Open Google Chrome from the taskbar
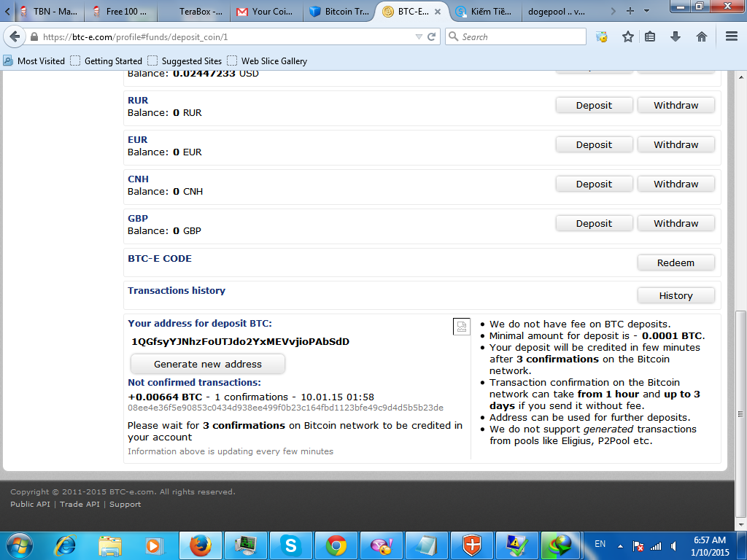747x560 pixels. tap(336, 545)
